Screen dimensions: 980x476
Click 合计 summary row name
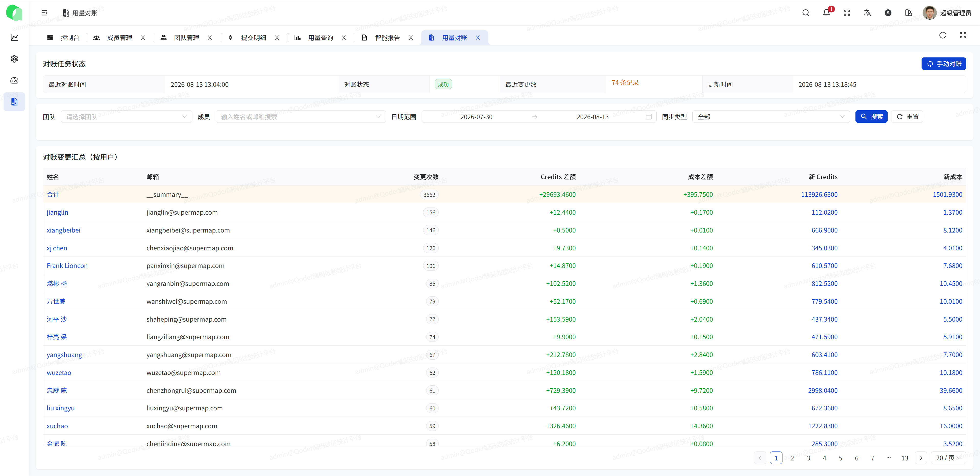(53, 194)
